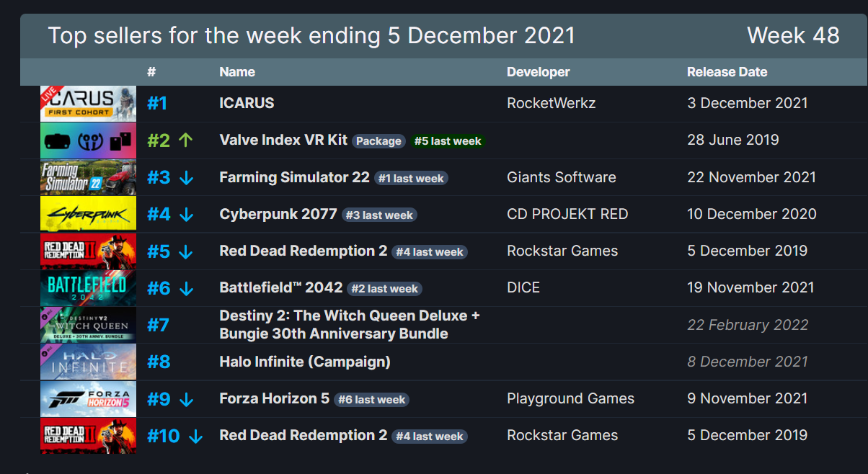868x474 pixels.
Task: Click the Destiny 2 Witch Queen bundle title
Action: point(349,325)
